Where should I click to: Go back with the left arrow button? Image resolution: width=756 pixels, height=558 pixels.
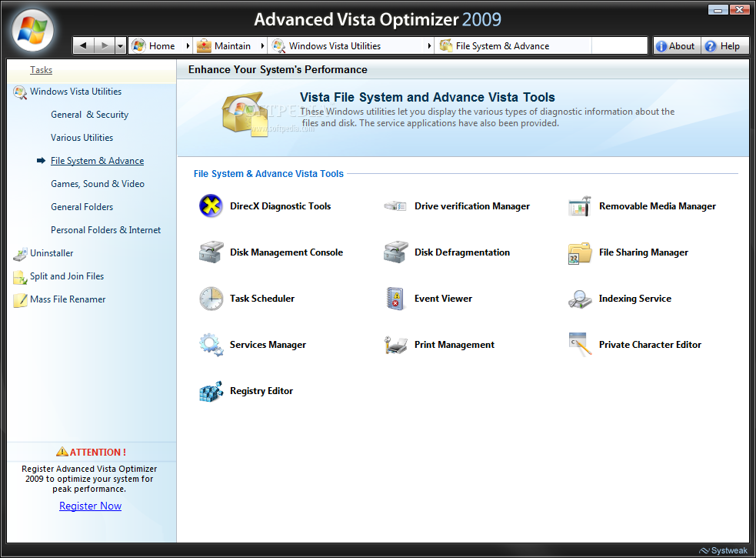pyautogui.click(x=83, y=46)
